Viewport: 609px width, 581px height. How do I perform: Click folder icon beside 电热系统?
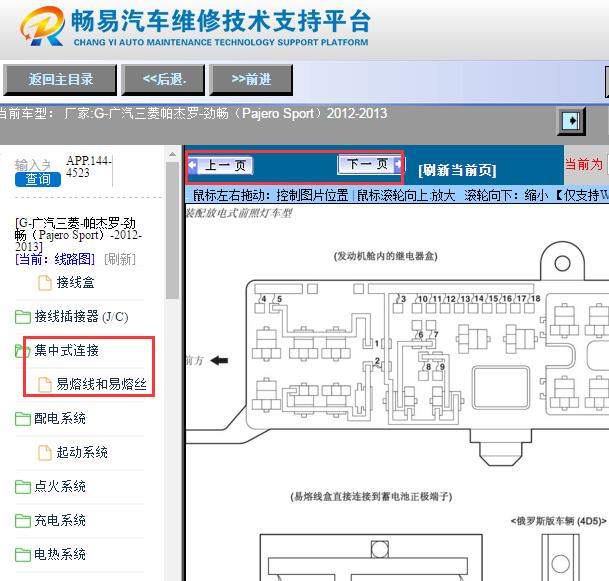[x=23, y=555]
